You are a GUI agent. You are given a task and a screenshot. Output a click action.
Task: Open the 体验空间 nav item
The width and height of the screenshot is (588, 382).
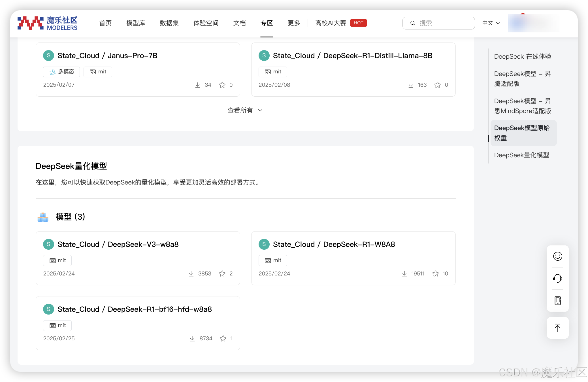pyautogui.click(x=206, y=23)
